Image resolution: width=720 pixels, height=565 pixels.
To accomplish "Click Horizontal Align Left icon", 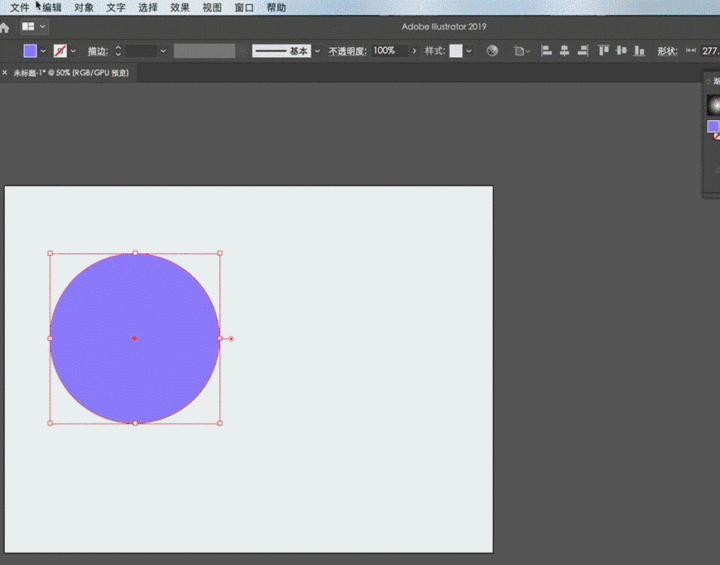I will point(546,51).
